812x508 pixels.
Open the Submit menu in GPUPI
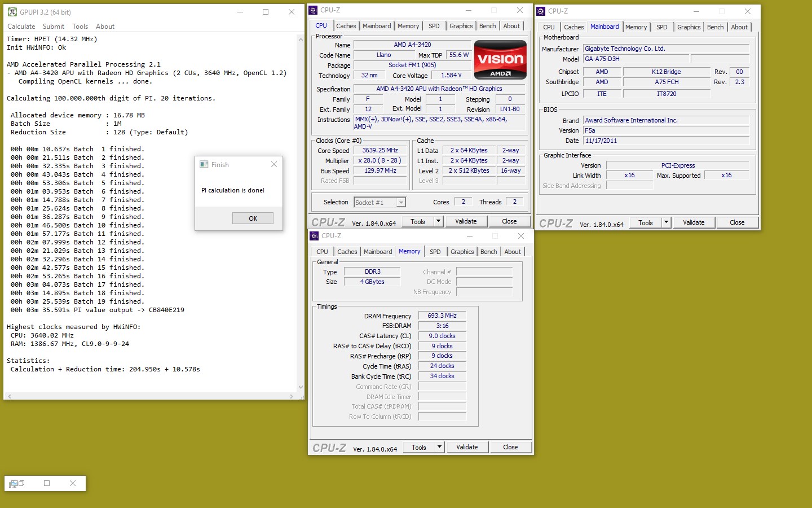click(54, 27)
